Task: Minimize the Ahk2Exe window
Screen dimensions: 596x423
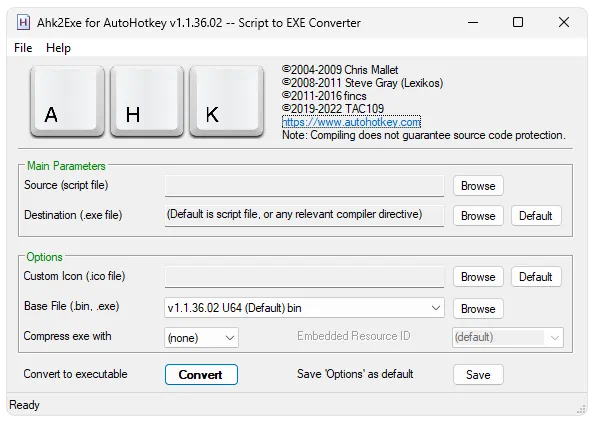Action: [x=473, y=22]
